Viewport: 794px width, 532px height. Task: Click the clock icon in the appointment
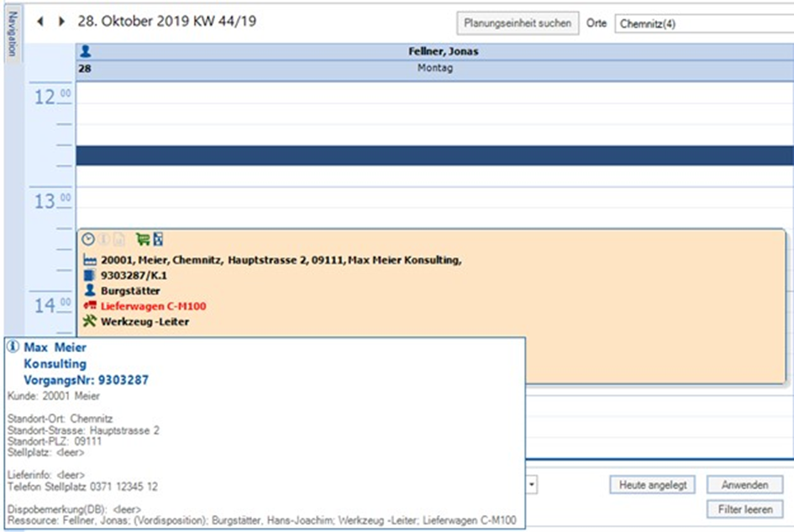point(88,240)
